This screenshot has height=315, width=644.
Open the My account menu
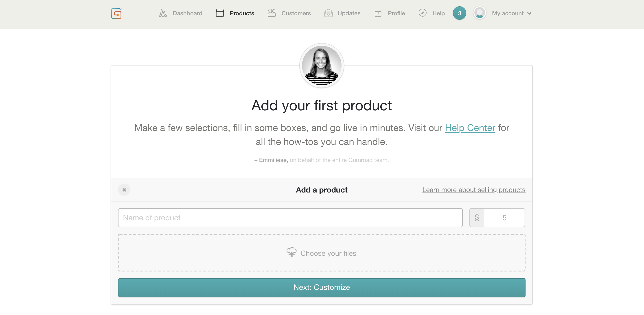click(508, 13)
